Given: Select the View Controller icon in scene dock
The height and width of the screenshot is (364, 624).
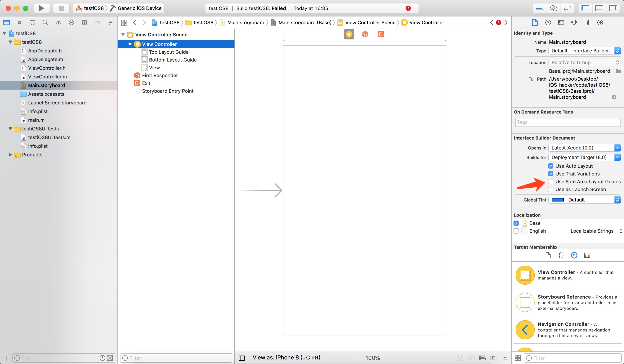Looking at the screenshot, I should pos(349,34).
